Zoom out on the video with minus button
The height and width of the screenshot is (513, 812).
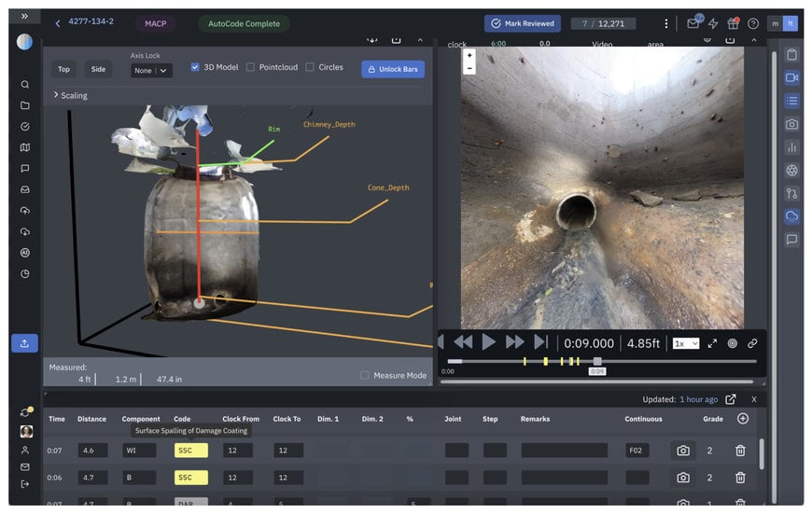click(469, 68)
